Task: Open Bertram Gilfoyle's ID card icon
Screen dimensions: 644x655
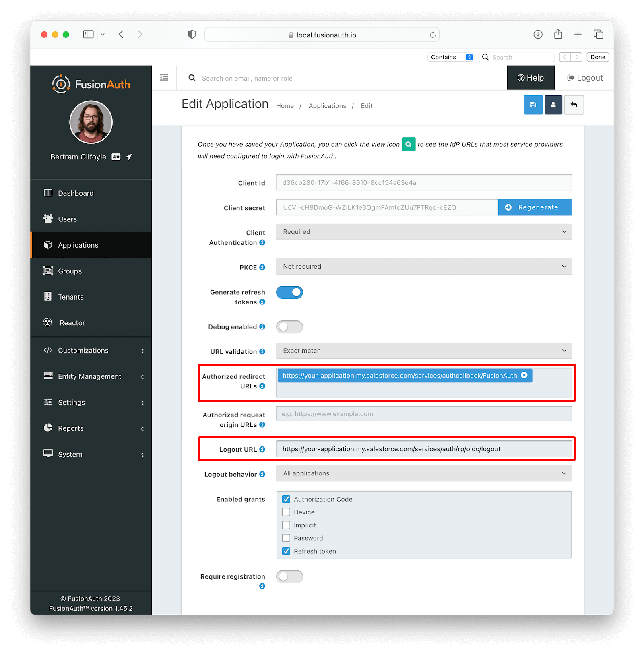Action: (116, 157)
